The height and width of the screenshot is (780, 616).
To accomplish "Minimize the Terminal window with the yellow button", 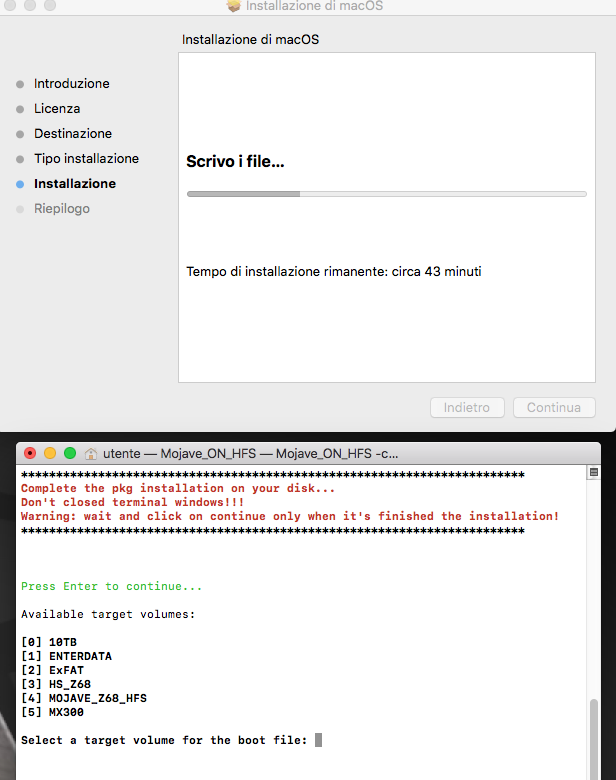I will point(50,453).
